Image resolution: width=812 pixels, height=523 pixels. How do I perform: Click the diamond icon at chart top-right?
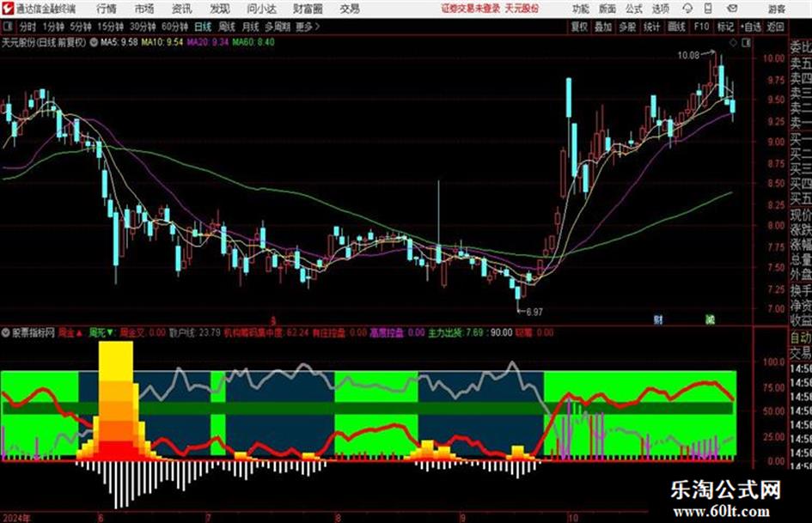pyautogui.click(x=733, y=43)
